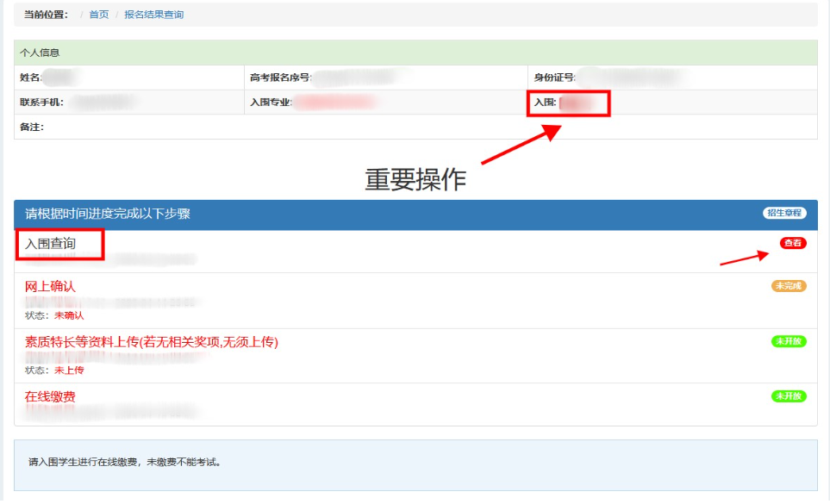Open the 素质特长等资料上传 step

pos(152,342)
